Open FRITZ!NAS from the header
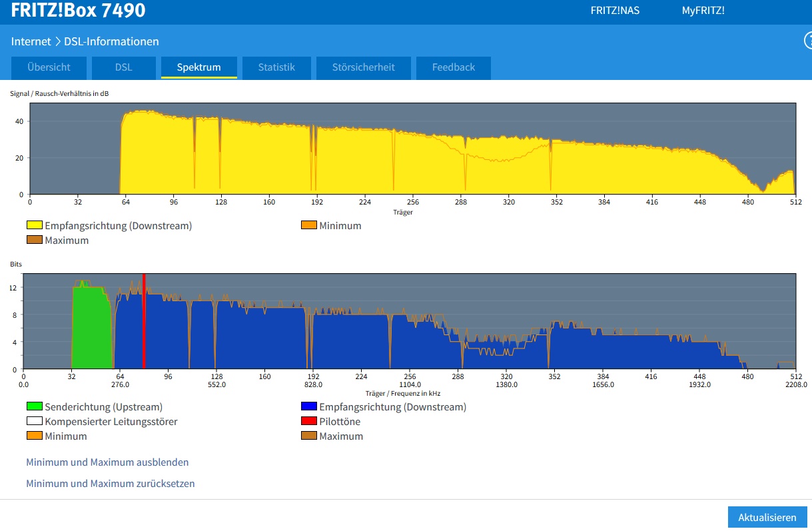 [615, 11]
